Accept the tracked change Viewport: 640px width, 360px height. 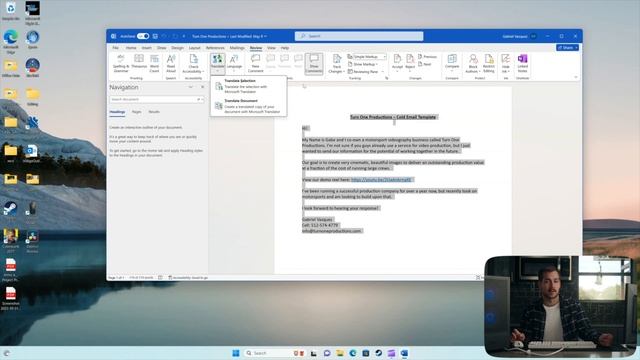click(x=397, y=64)
